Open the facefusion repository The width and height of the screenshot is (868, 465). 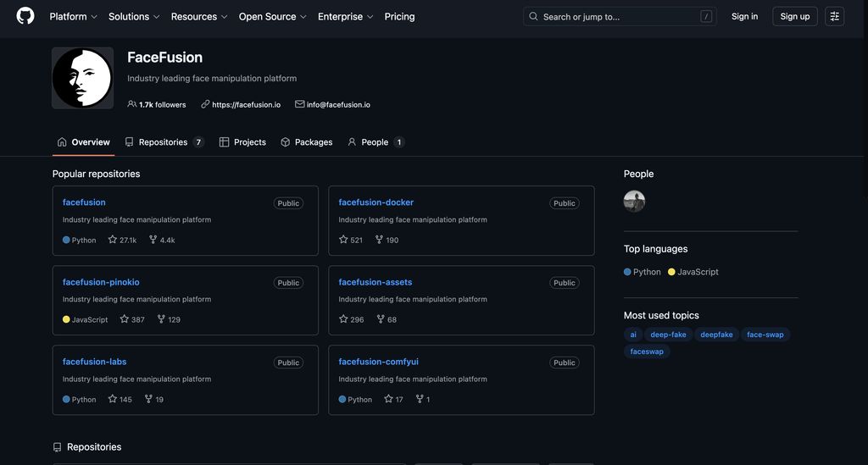84,202
